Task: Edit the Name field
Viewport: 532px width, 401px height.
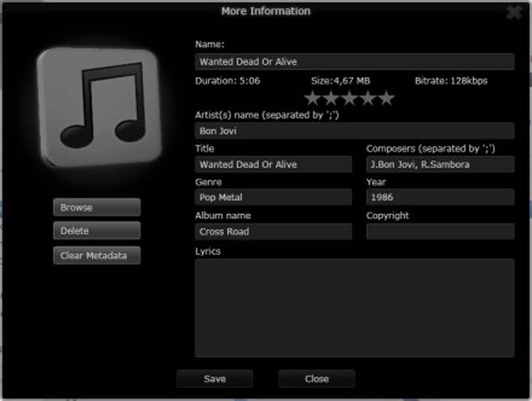Action: point(355,62)
